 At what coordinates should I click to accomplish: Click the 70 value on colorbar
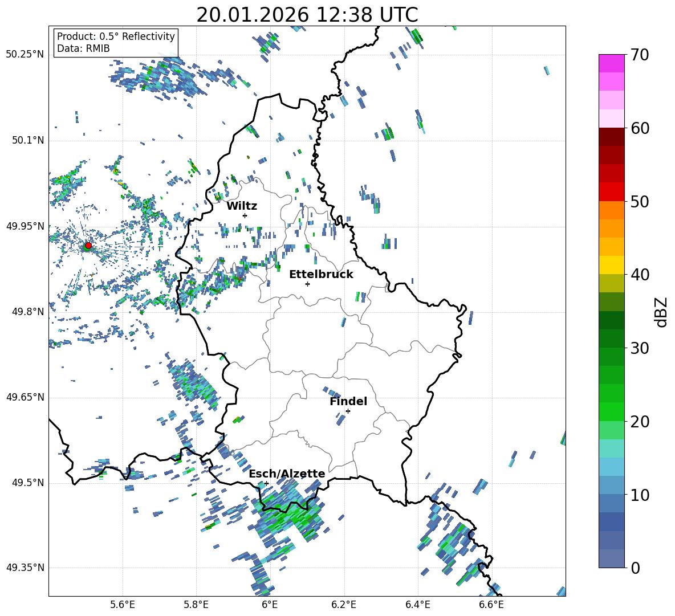[640, 55]
